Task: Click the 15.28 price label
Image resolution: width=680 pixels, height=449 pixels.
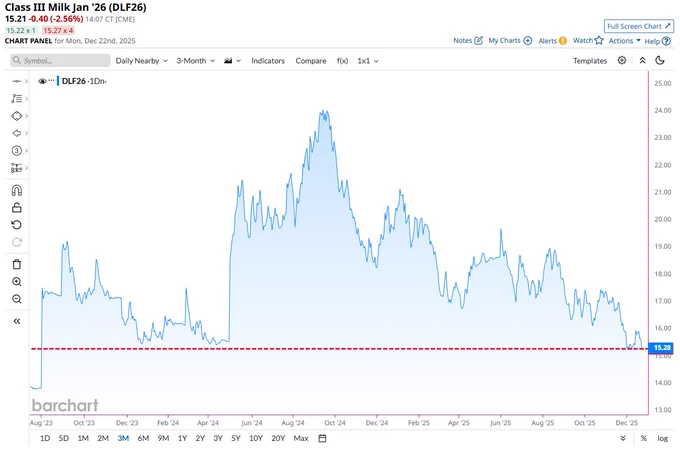Action: point(661,347)
